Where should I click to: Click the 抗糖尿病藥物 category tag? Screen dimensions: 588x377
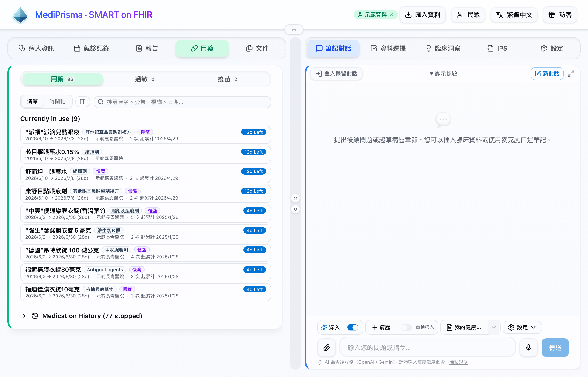click(100, 289)
